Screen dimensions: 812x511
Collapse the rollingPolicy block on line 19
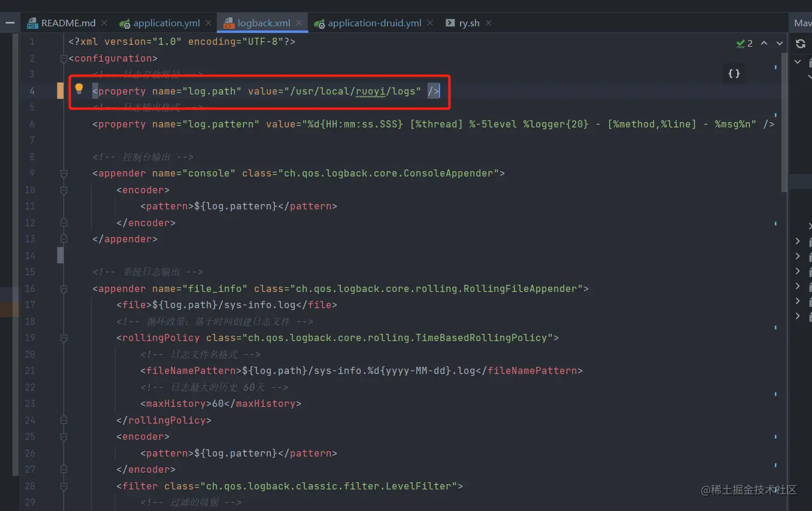click(x=63, y=338)
